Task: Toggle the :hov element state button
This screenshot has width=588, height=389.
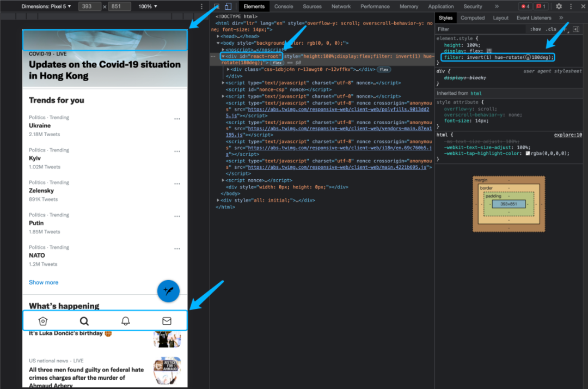Action: point(536,29)
